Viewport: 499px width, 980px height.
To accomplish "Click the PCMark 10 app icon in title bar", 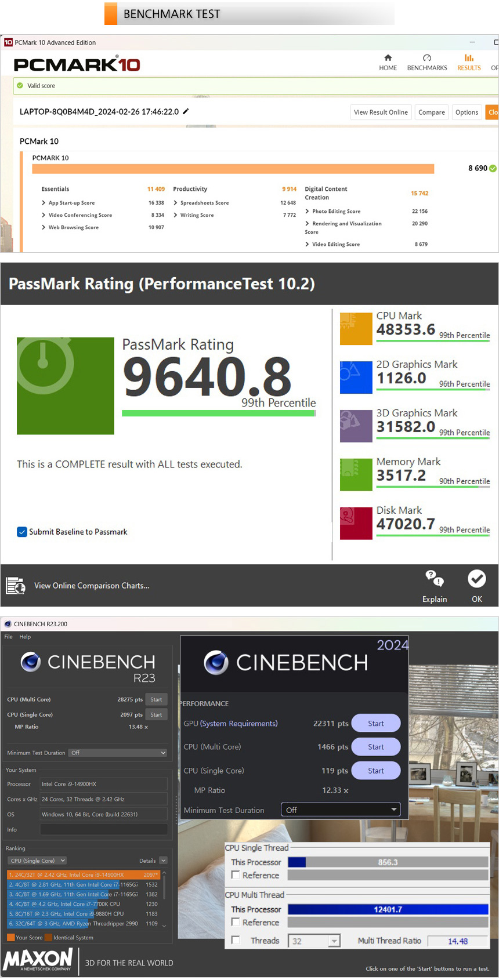I will tap(8, 42).
